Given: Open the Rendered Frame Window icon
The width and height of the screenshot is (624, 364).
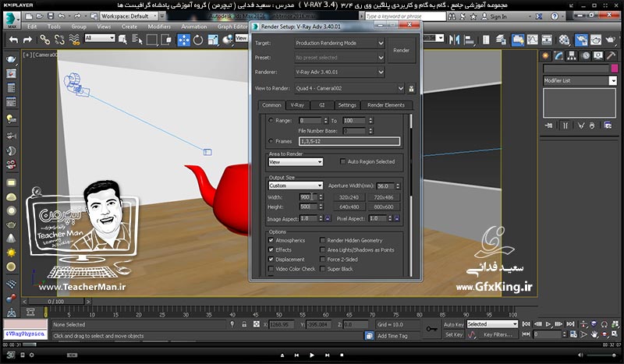Looking at the screenshot, I should [x=596, y=40].
